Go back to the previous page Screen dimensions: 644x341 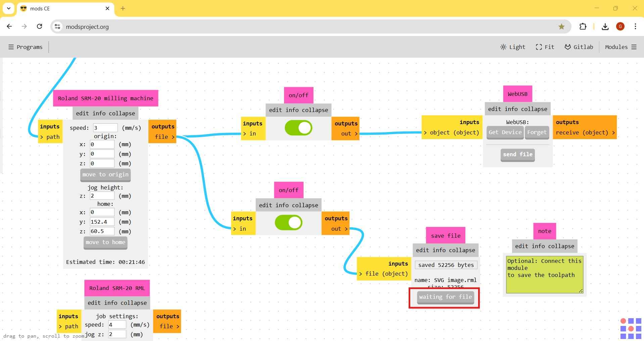pyautogui.click(x=9, y=26)
